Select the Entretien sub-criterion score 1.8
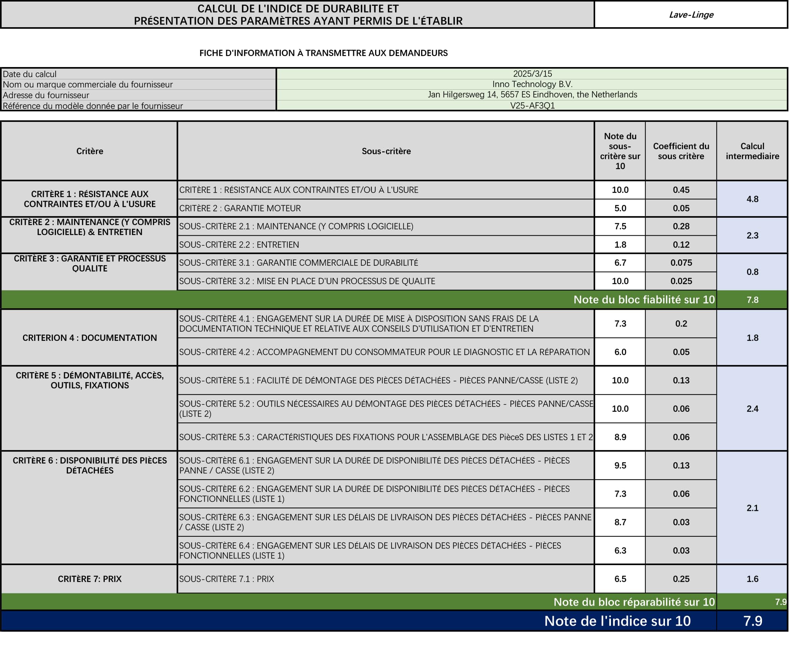This screenshot has height=672, width=790. tap(620, 245)
